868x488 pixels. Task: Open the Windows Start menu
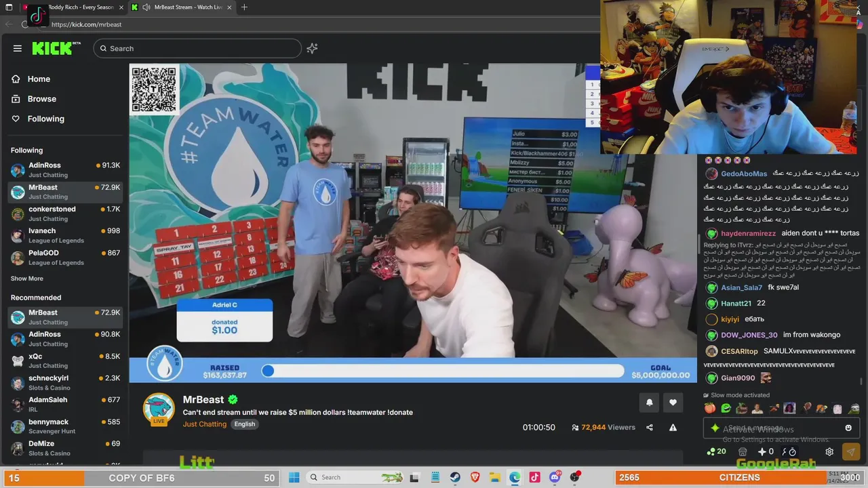coord(294,477)
